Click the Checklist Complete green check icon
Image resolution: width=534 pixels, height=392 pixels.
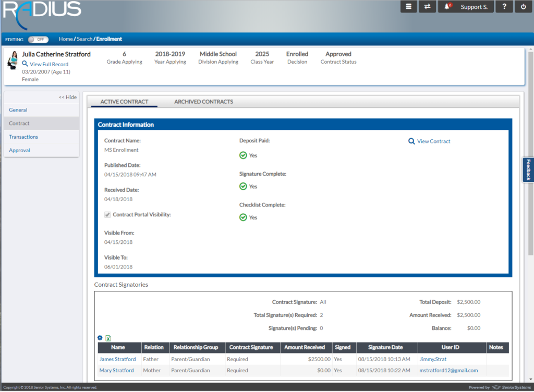point(243,217)
